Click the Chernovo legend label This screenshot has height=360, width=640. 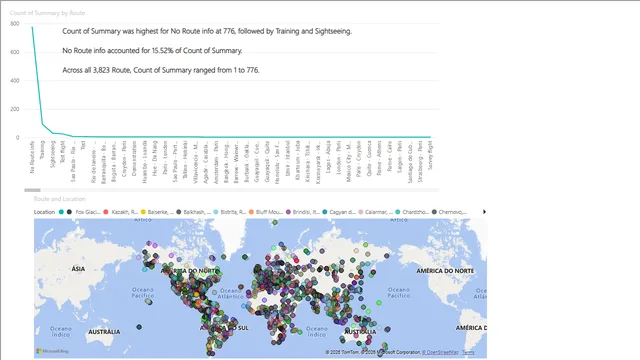[453, 212]
